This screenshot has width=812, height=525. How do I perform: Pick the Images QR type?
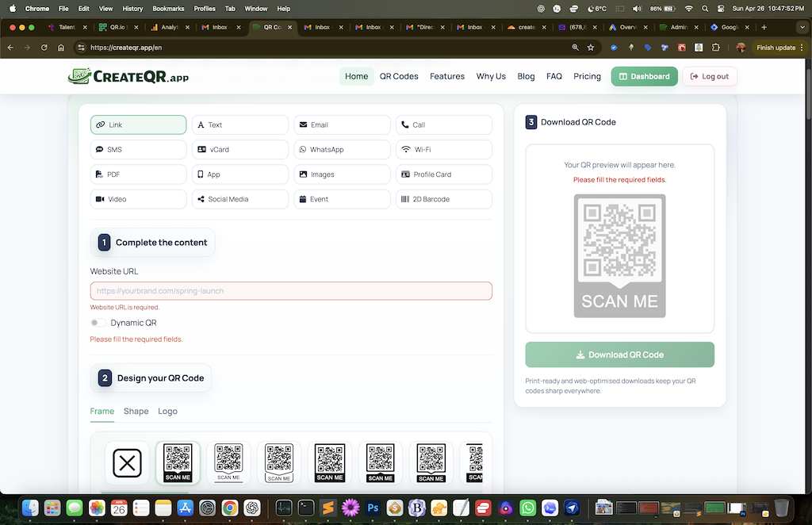343,174
